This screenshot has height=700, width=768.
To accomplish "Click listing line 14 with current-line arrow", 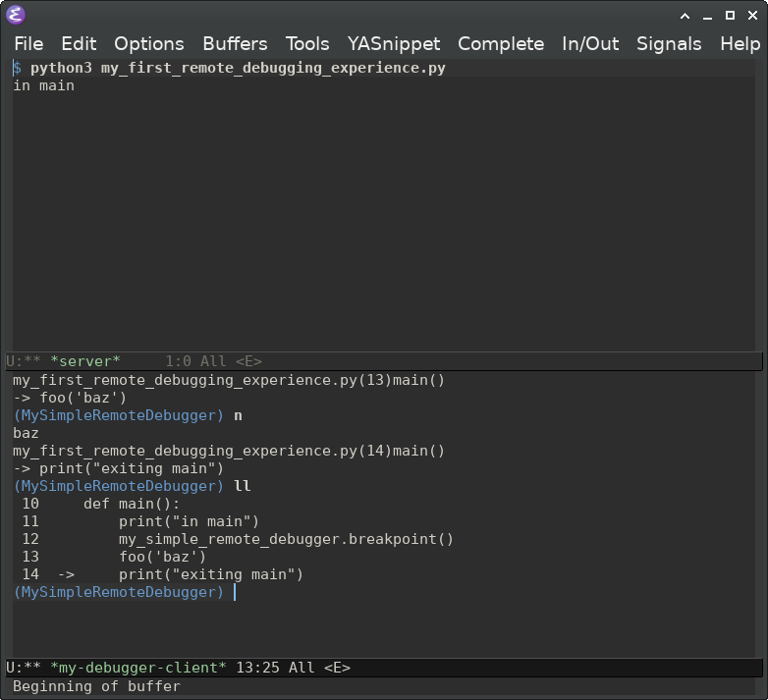I will 163,574.
